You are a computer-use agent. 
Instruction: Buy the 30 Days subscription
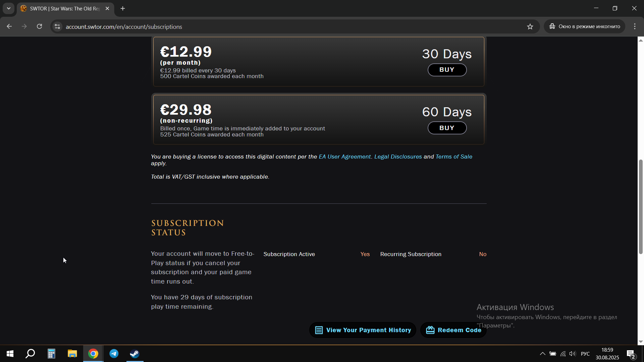click(447, 70)
